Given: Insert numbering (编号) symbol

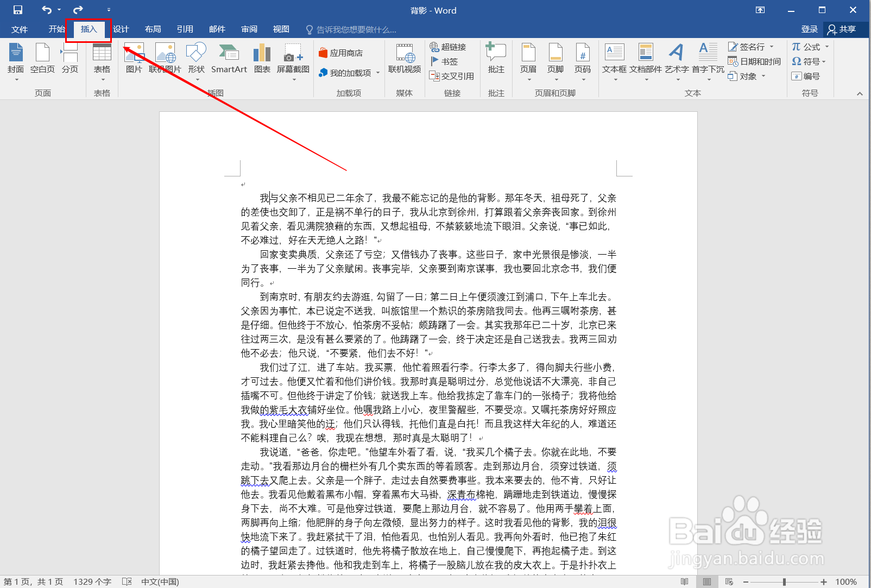Looking at the screenshot, I should (x=806, y=76).
